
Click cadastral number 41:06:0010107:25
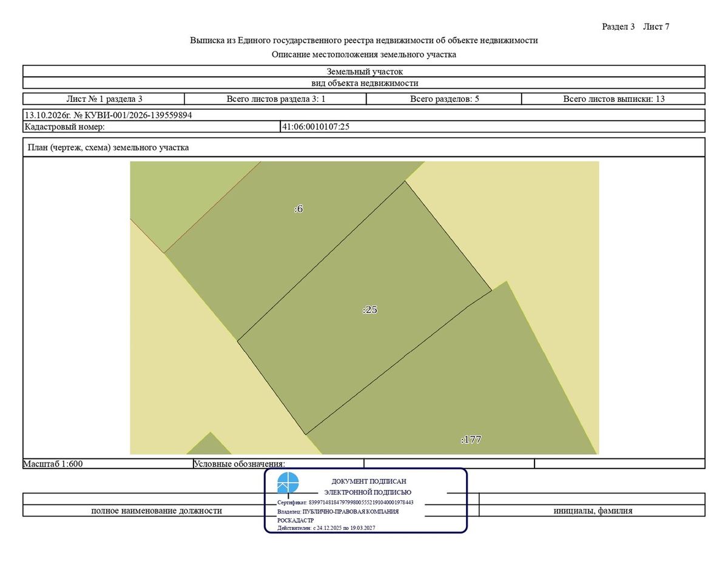[315, 127]
